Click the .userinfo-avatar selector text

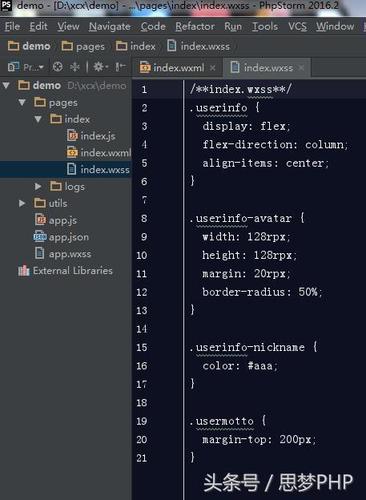(x=240, y=218)
